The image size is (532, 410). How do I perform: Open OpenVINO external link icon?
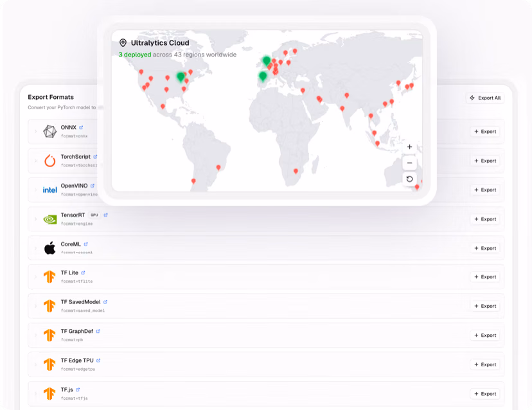pos(93,186)
